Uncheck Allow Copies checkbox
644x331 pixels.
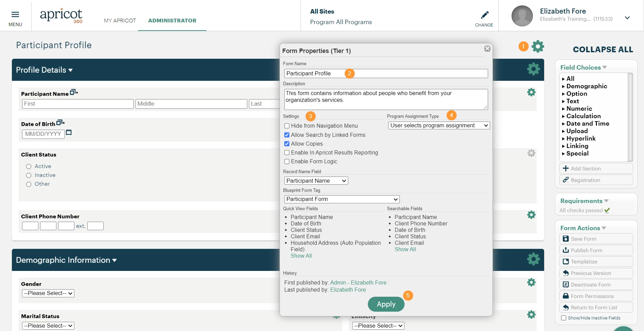tap(287, 144)
